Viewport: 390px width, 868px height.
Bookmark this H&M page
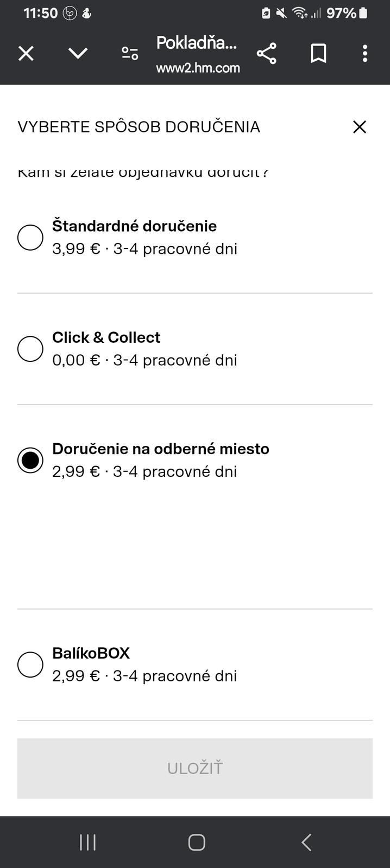click(x=318, y=53)
